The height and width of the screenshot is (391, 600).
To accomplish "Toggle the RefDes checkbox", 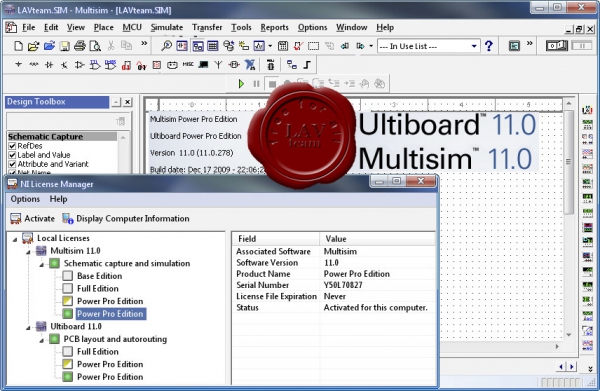I will point(12,146).
